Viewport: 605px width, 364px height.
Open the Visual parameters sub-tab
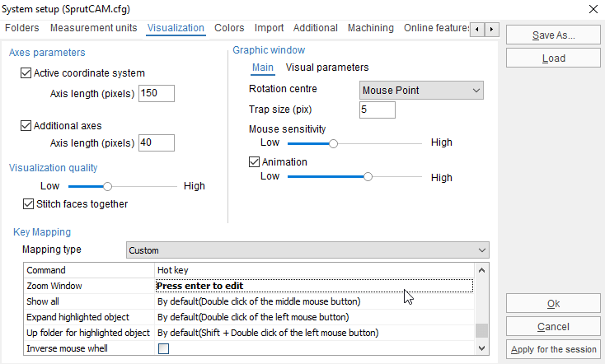pyautogui.click(x=327, y=68)
